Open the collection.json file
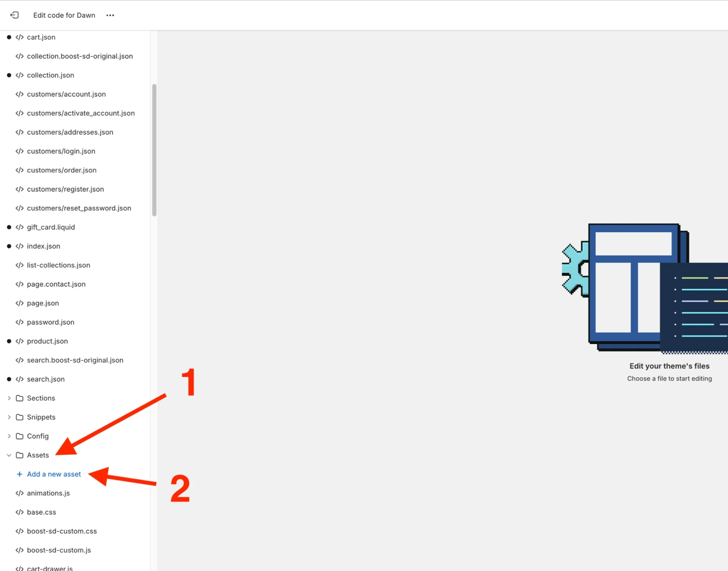Viewport: 728px width, 571px height. [x=51, y=75]
